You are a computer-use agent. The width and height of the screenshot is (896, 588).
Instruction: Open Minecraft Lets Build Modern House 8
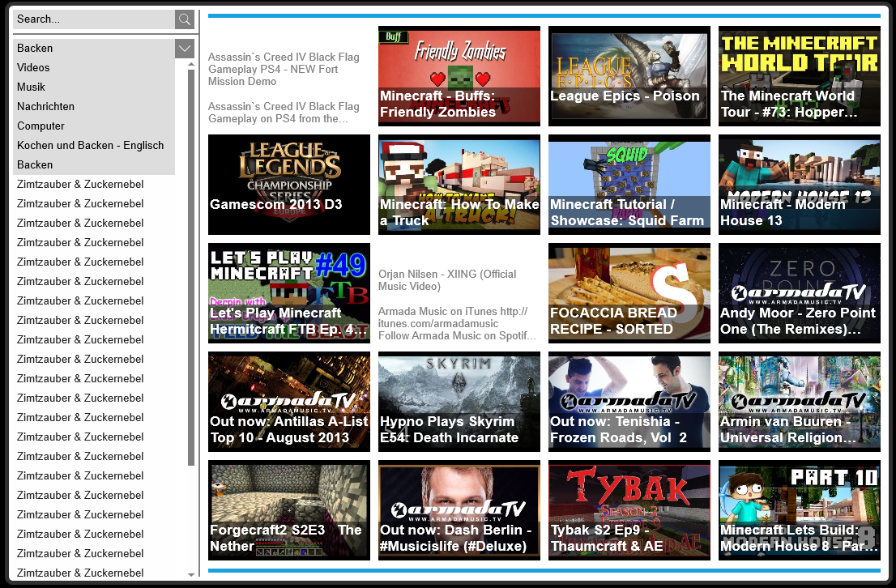pyautogui.click(x=800, y=510)
